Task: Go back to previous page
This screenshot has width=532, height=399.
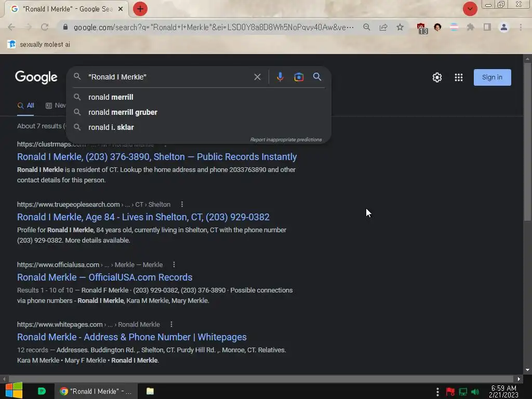Action: (x=11, y=27)
